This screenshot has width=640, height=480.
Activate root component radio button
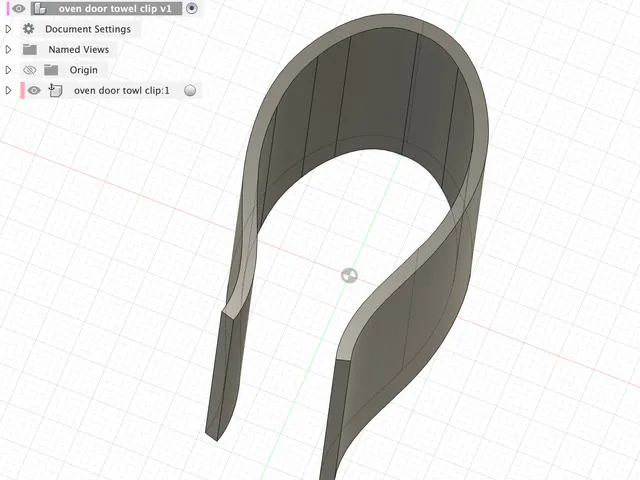point(191,8)
